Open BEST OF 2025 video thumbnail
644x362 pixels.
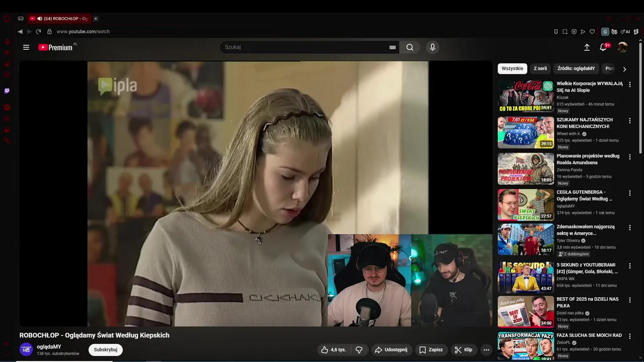tap(526, 312)
